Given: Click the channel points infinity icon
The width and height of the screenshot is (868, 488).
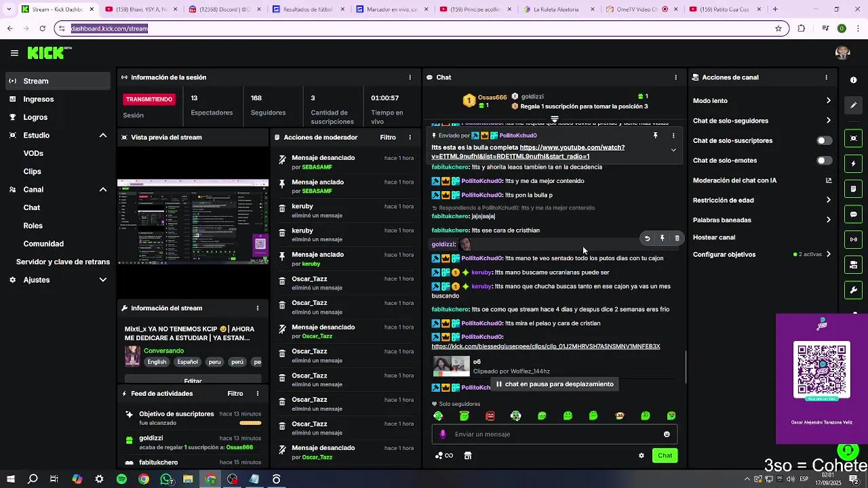Looking at the screenshot, I should [x=444, y=455].
